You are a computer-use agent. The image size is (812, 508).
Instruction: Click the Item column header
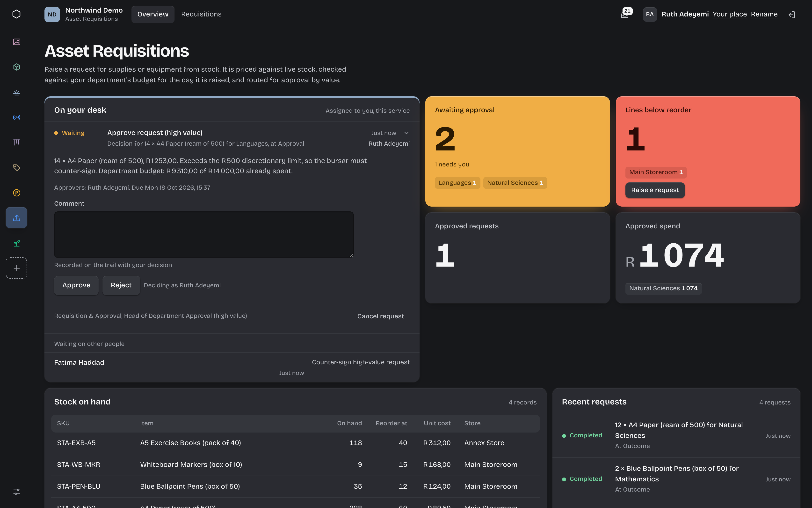[x=147, y=423]
